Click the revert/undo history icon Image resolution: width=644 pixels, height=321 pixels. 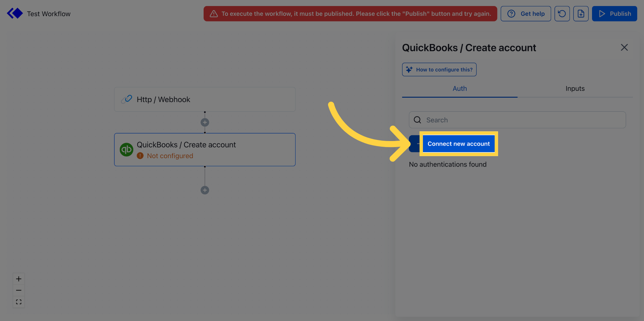pyautogui.click(x=562, y=13)
